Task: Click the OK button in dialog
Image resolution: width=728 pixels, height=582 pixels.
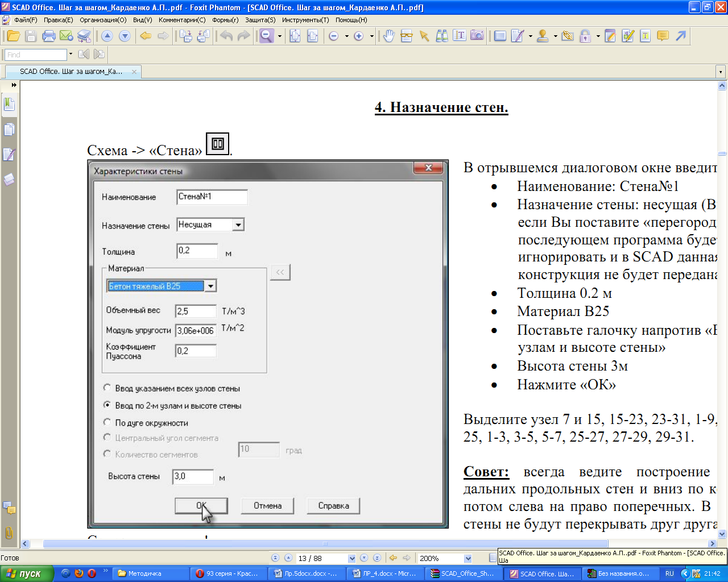Action: (x=201, y=506)
